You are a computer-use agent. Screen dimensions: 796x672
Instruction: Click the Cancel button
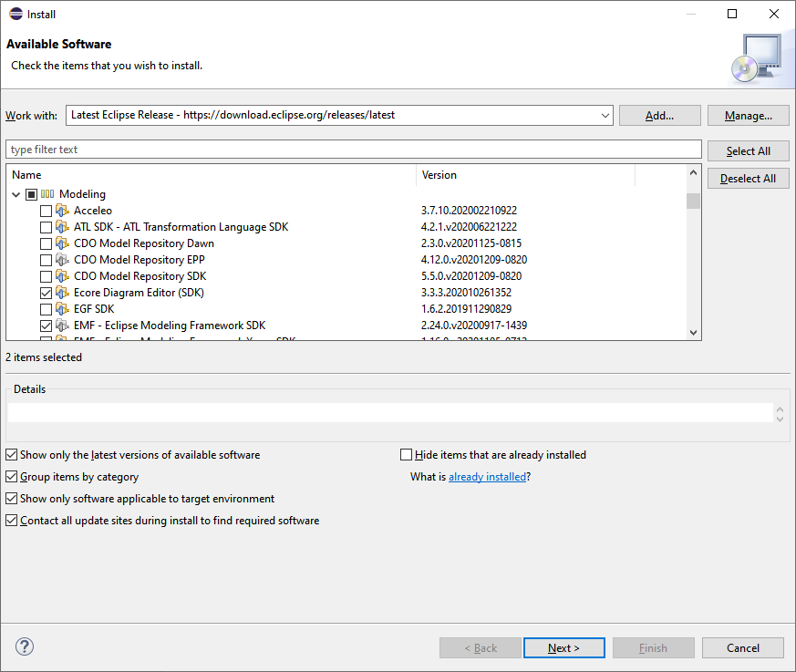click(x=743, y=648)
